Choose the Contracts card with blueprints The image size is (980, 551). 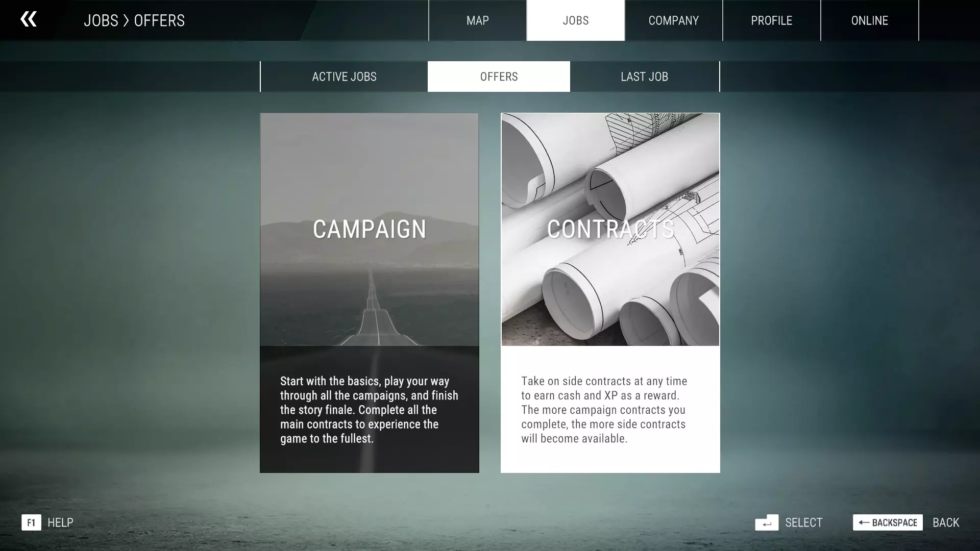(x=610, y=230)
